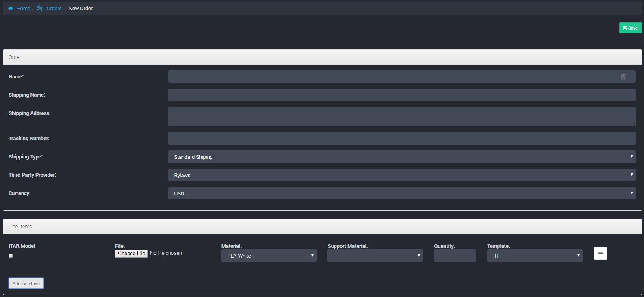This screenshot has height=297, width=644.
Task: Click the Orders copy icon in breadcrumb
Action: (x=39, y=9)
